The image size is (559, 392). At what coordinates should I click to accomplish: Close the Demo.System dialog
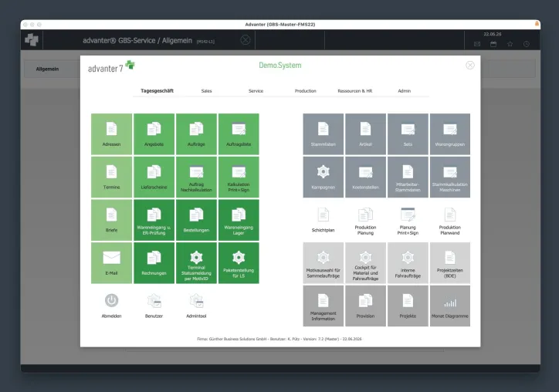(470, 66)
